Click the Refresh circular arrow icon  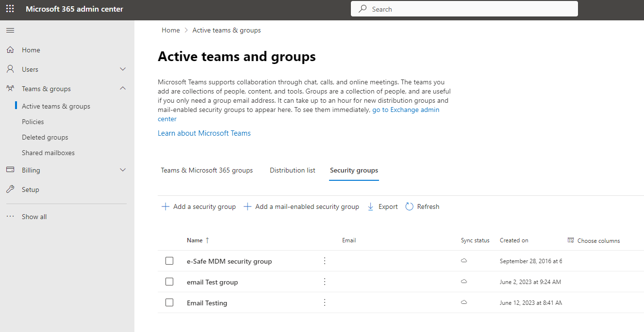(409, 206)
